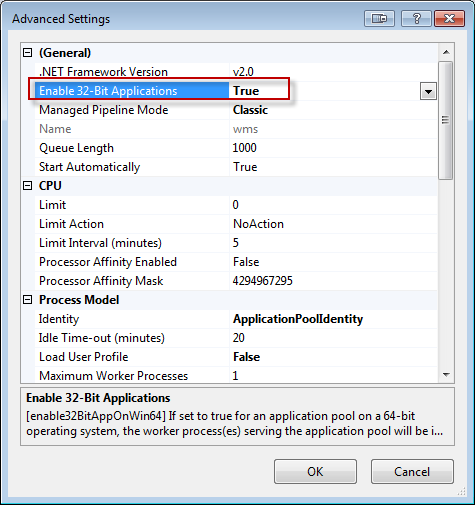Select the .NET Framework Version row
Image resolution: width=475 pixels, height=505 pixels.
coord(236,72)
